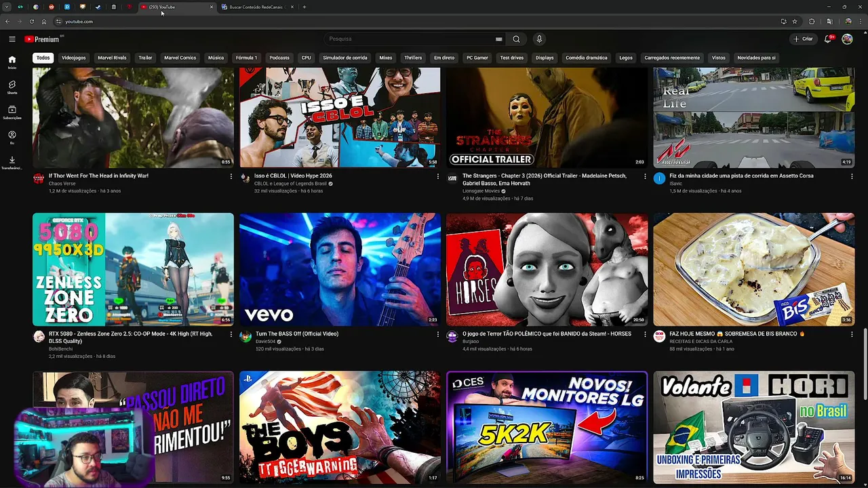Open the Chrome three-dot menu
Viewport: 868px width, 488px height.
861,22
